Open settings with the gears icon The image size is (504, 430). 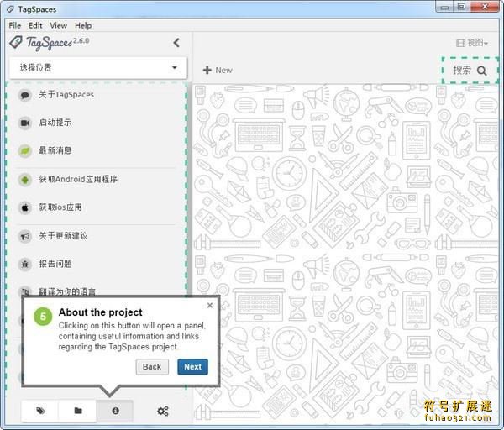(x=163, y=411)
